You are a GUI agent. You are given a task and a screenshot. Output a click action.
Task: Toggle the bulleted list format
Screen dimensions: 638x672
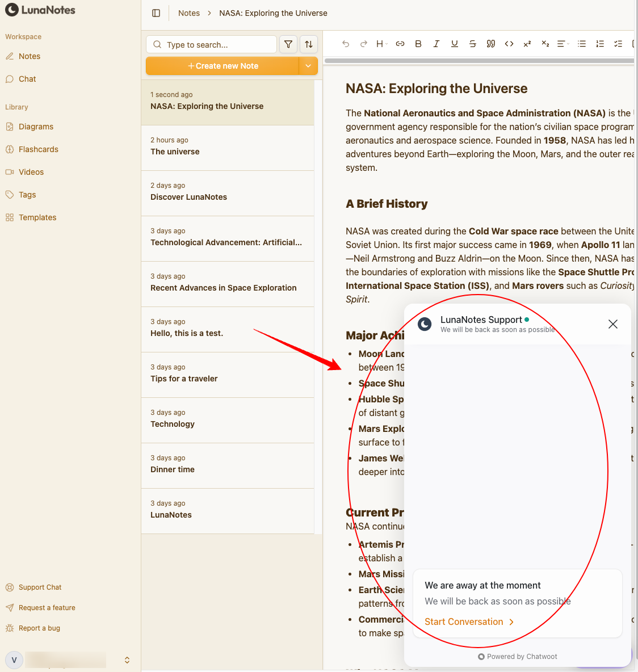pos(582,44)
